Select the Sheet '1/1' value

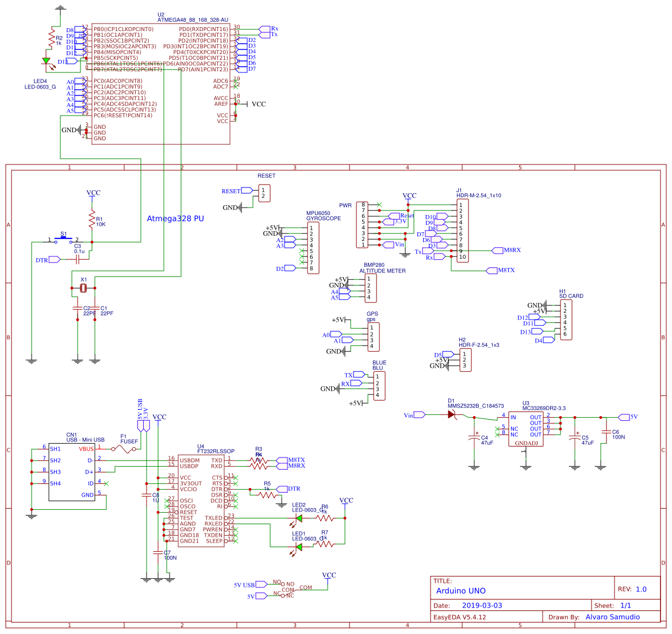pos(625,605)
